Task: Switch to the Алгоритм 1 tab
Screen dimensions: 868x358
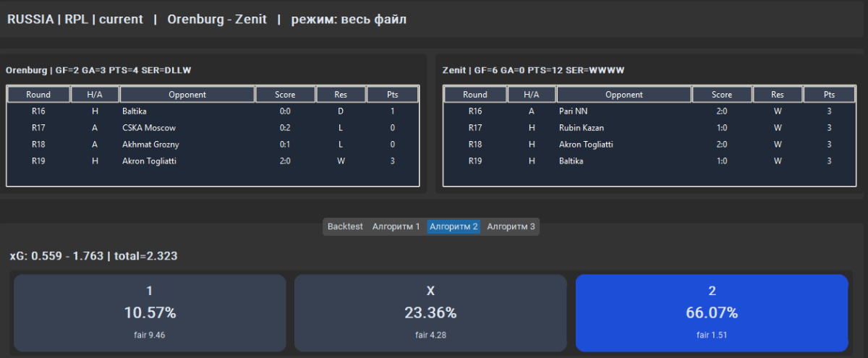Action: (396, 226)
